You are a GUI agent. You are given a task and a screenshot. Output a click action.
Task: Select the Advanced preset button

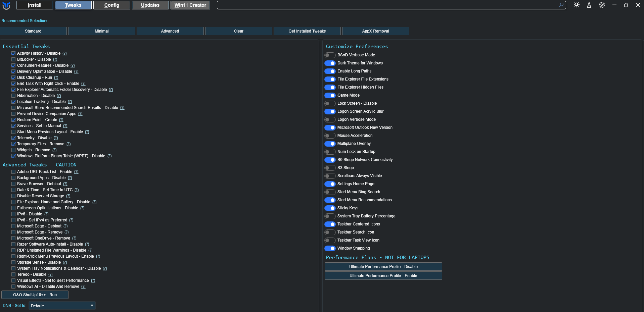click(170, 31)
